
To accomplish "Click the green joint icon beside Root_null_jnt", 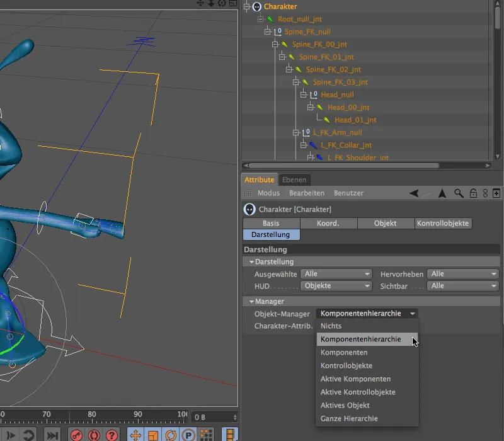I will 271,20.
